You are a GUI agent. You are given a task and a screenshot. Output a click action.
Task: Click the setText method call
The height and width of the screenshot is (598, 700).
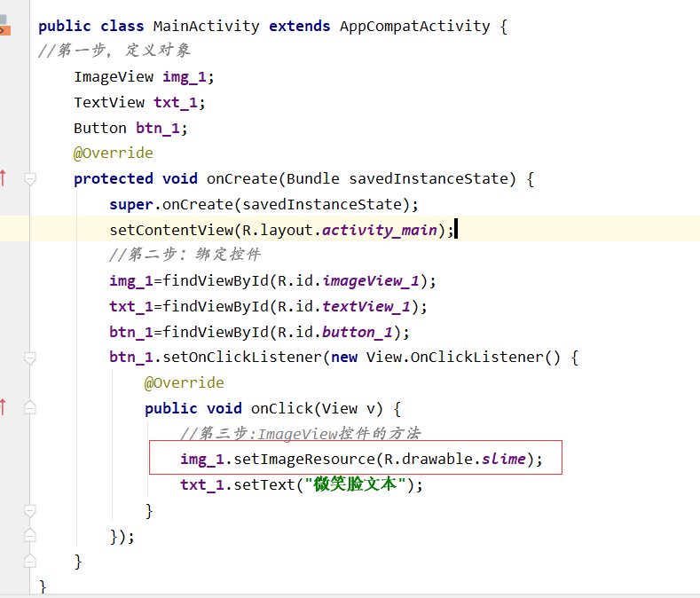(264, 484)
